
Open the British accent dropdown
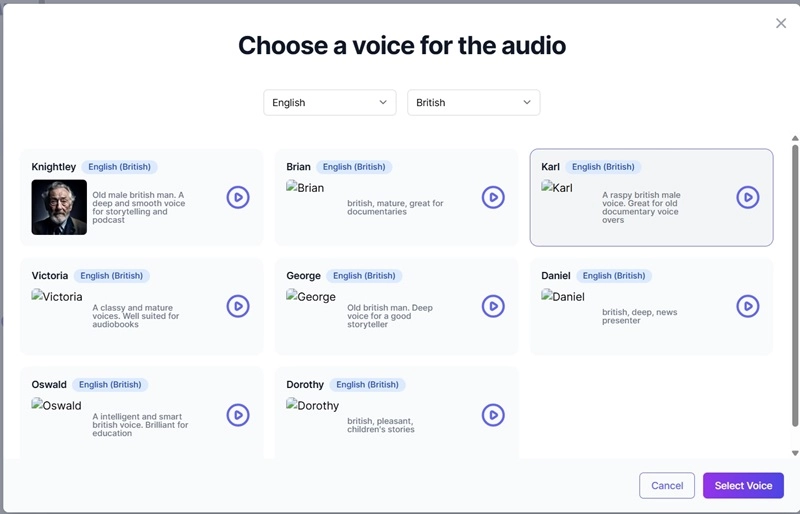473,102
